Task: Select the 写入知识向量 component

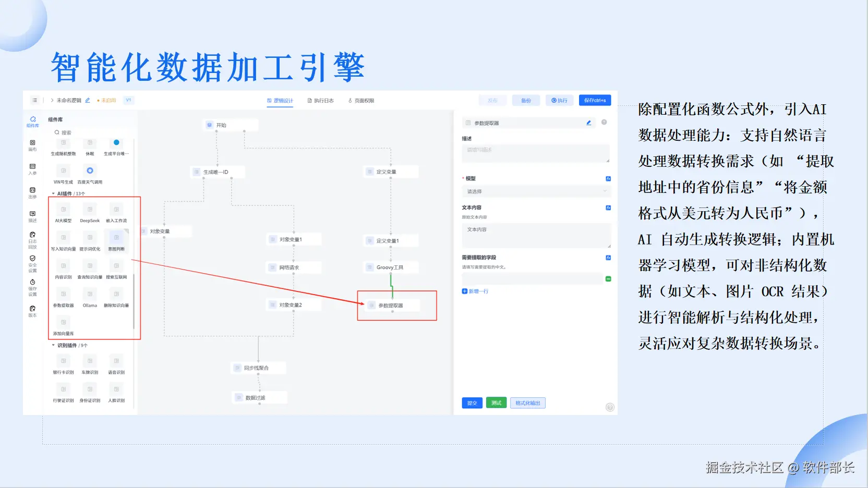Action: tap(63, 241)
